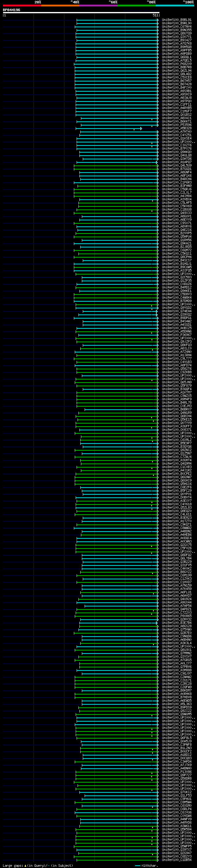This screenshot has height=868, width=197.
Task: Select UniRef100_C2U171 entry
Action: [x=176, y=680]
